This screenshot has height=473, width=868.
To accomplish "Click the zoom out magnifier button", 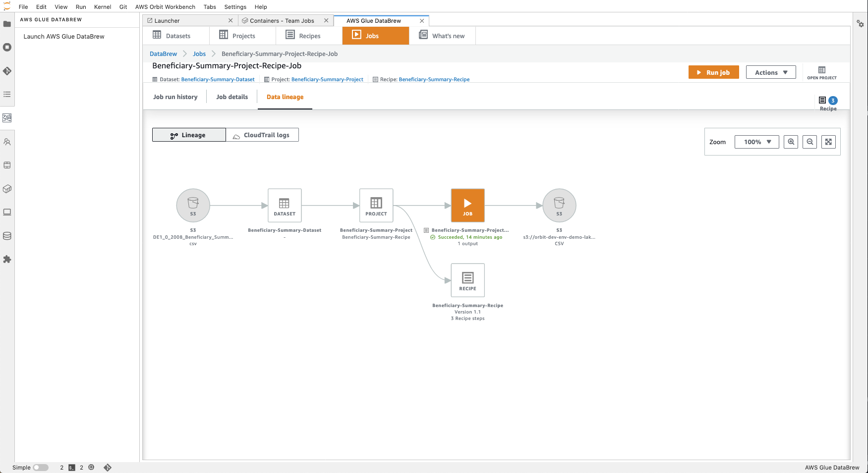I will (810, 142).
